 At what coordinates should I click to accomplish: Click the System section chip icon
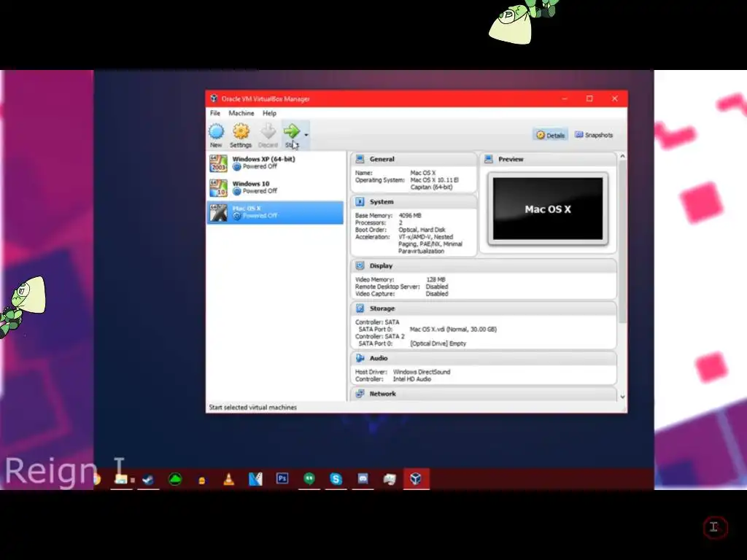pos(360,202)
